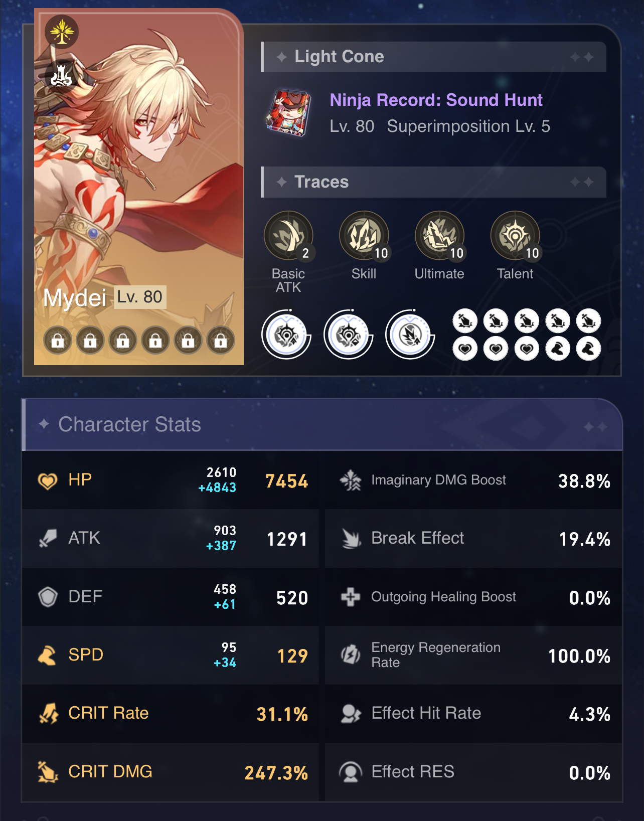The width and height of the screenshot is (644, 821).
Task: Select the Skill trace icon
Action: 364,235
